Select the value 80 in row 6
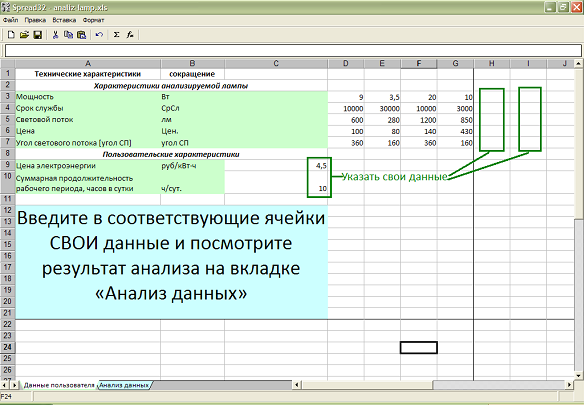 (382, 131)
